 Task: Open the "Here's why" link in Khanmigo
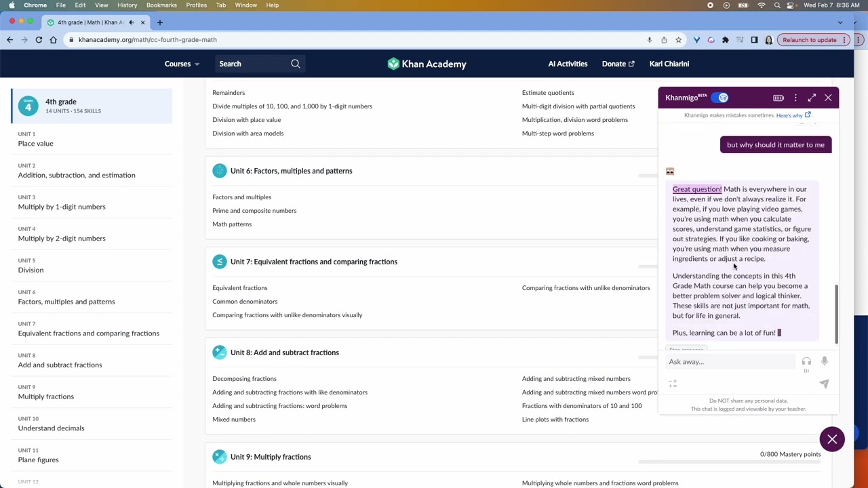coord(793,116)
